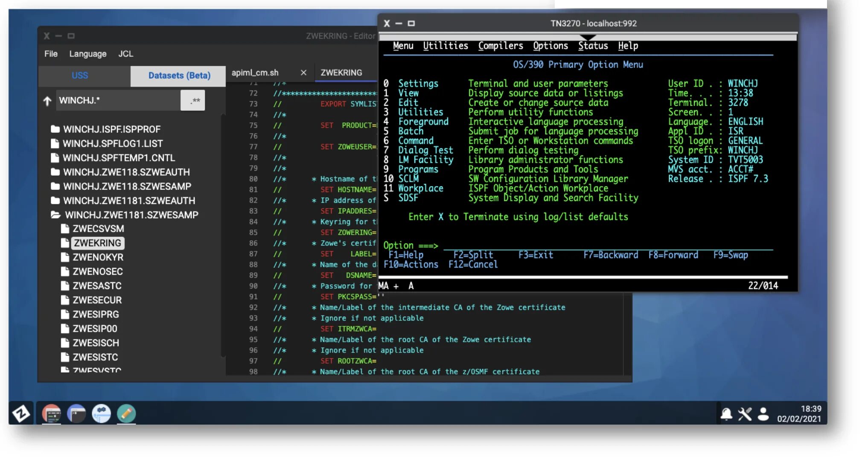Screen dimensions: 868x460
Task: Open preferences wrench icon in taskbar
Action: coord(745,414)
